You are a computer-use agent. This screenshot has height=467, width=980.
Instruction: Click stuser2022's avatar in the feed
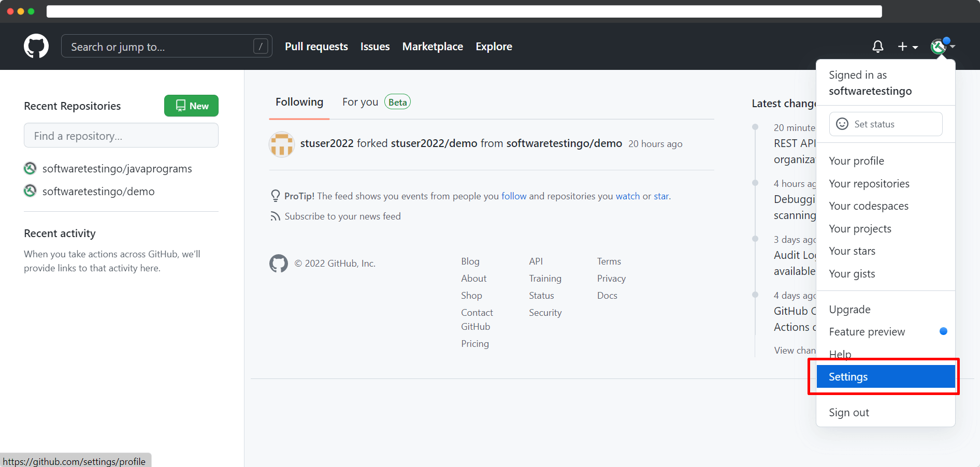(x=282, y=144)
